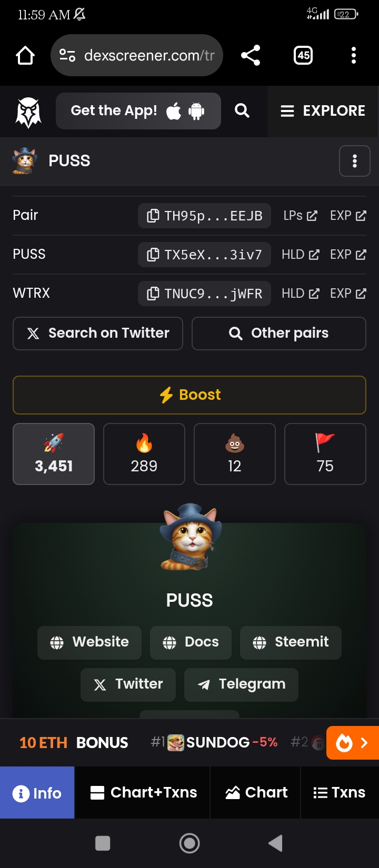Vote with the rocket reaction 3,451
This screenshot has width=379, height=868.
[x=54, y=454]
